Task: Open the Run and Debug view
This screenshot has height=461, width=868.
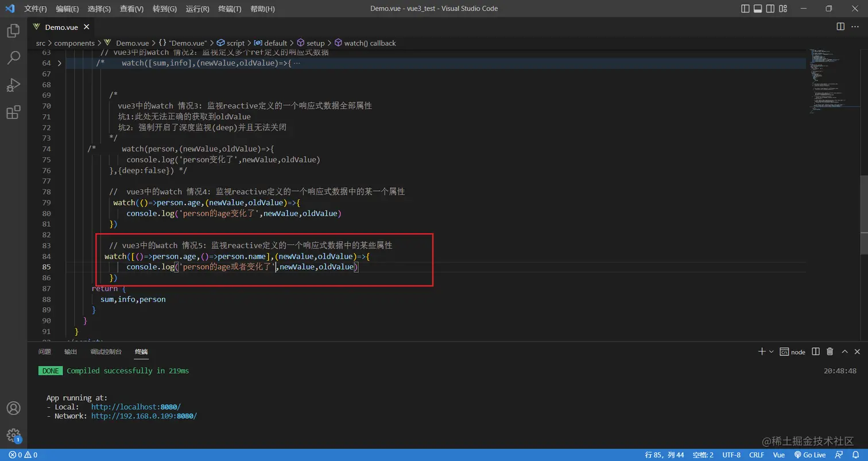Action: (x=13, y=85)
